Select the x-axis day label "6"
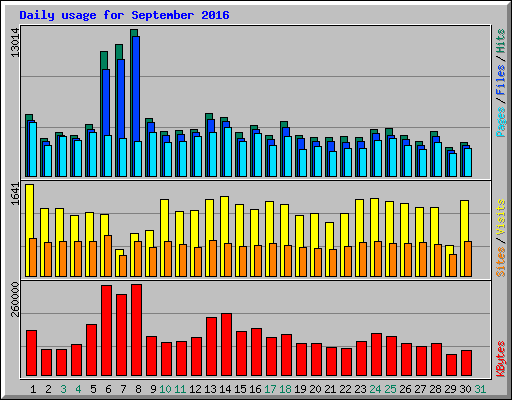Viewport: 512px width, 400px height. [108, 389]
